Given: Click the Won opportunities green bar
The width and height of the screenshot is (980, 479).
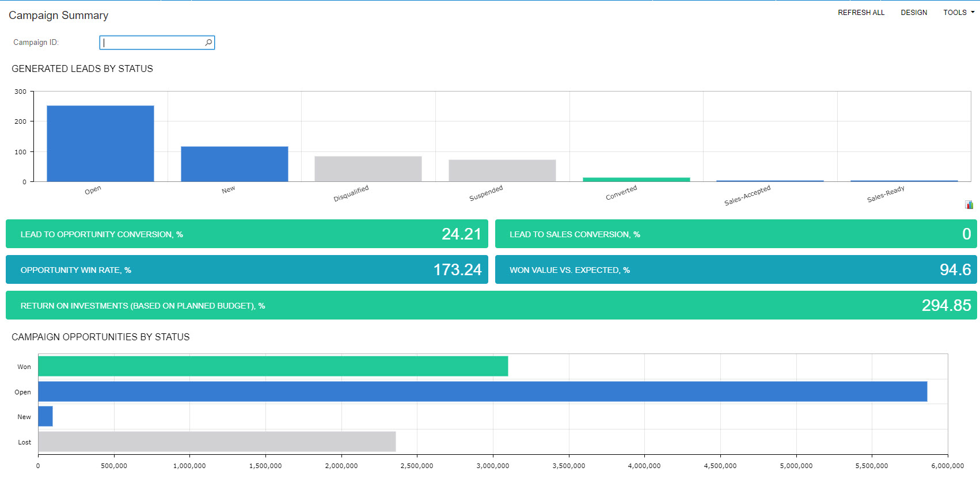Looking at the screenshot, I should 273,366.
